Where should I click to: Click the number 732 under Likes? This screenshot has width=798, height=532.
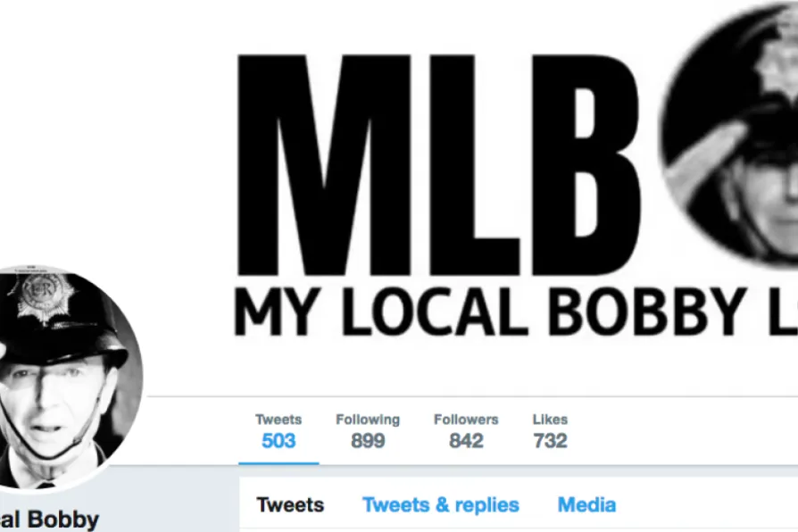550,441
